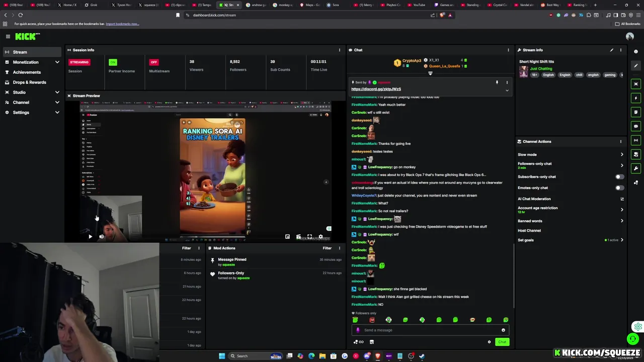Click the Kick logo

[25, 36]
